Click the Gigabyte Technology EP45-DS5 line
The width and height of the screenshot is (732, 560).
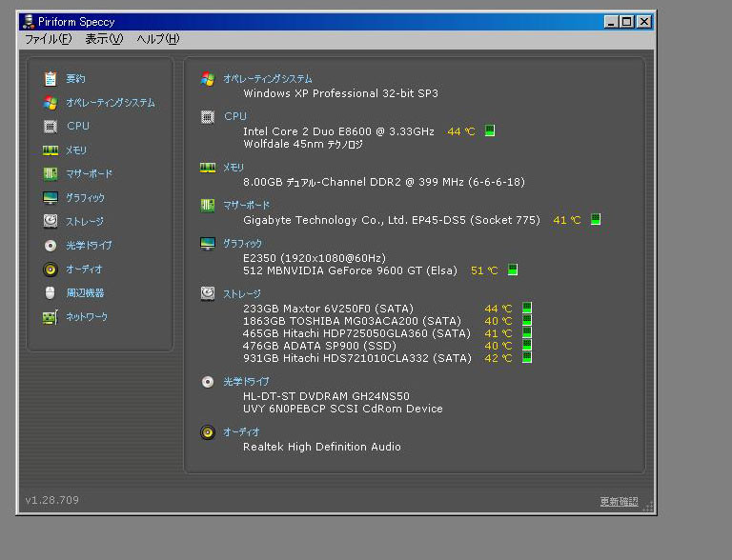(392, 220)
